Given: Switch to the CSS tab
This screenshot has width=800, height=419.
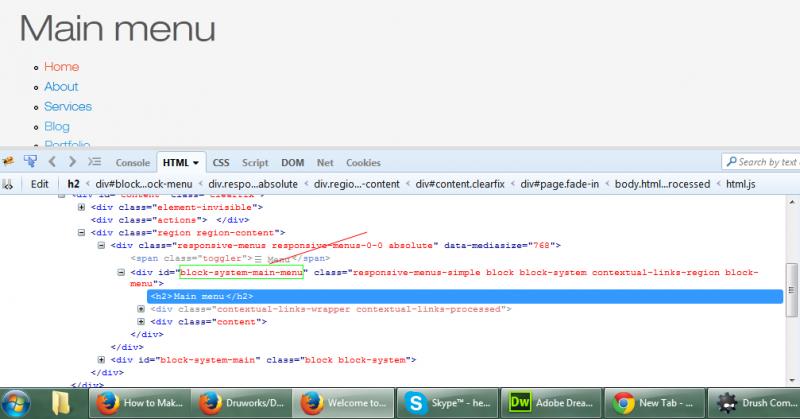Looking at the screenshot, I should click(220, 163).
